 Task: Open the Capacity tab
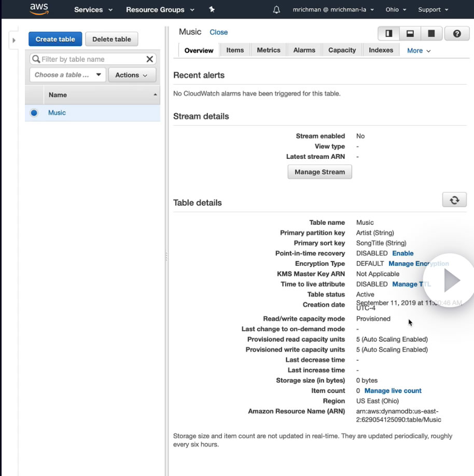342,50
